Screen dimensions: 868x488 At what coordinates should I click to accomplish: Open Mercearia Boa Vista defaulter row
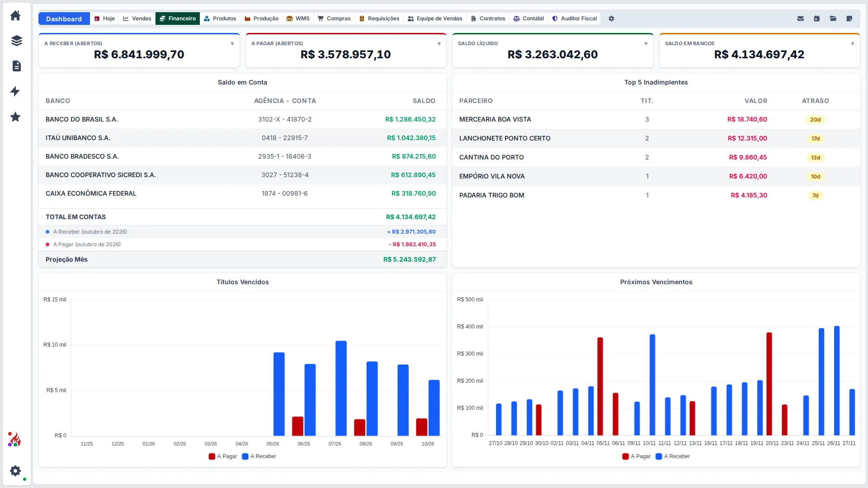tap(656, 119)
